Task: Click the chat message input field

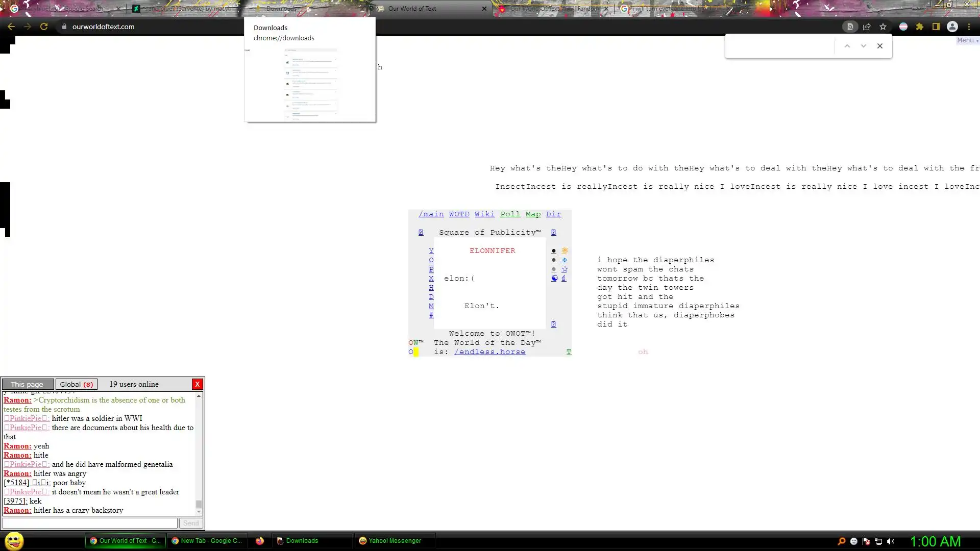Action: (90, 523)
